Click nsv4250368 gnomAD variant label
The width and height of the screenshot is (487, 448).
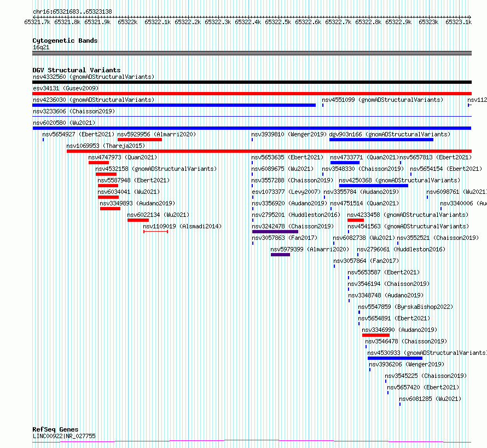[399, 180]
